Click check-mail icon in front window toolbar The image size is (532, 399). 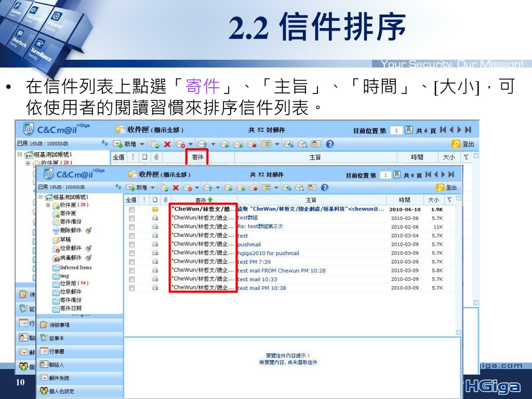287,188
